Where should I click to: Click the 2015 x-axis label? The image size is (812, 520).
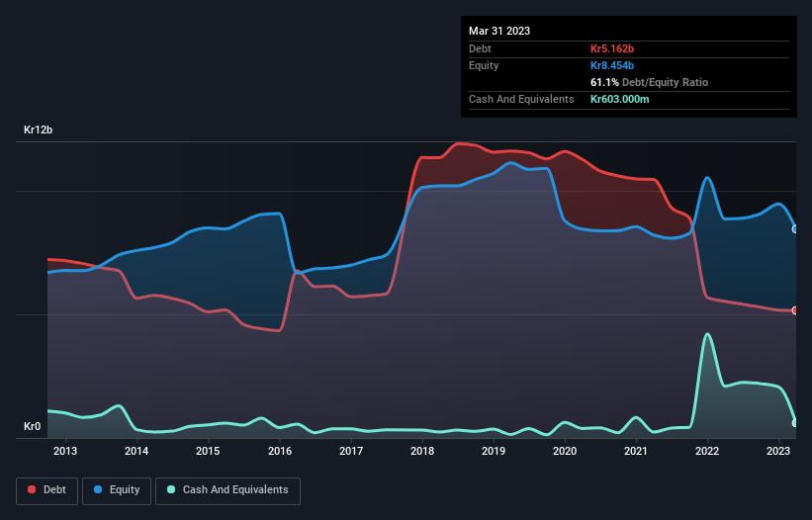(208, 451)
